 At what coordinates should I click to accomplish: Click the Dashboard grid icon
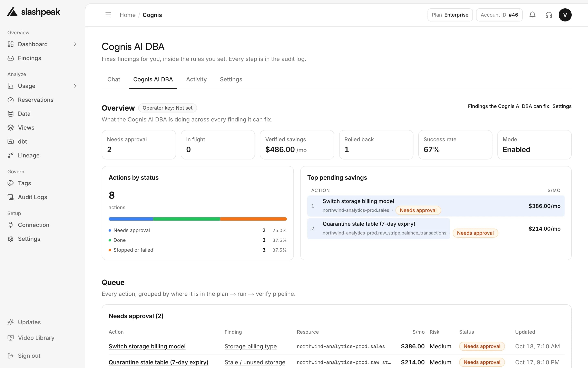coord(10,44)
